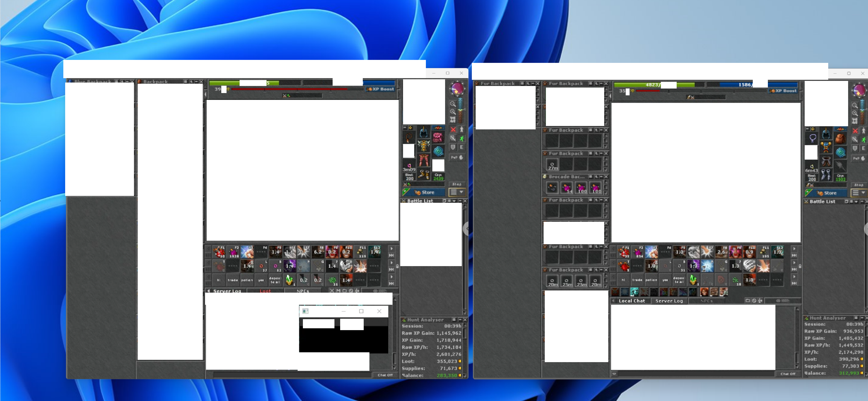The image size is (868, 401).
Task: Use the F11 hotkey item showing 195
Action: [764, 252]
